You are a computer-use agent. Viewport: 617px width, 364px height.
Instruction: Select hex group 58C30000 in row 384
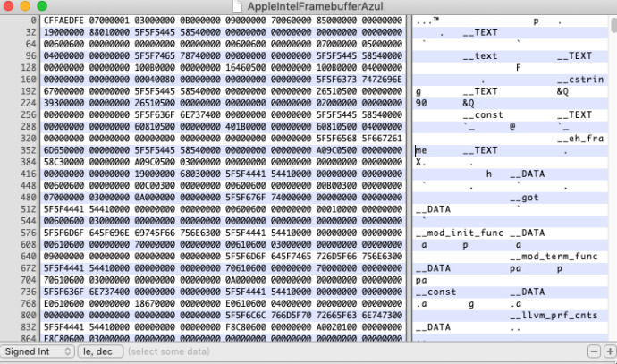pos(63,162)
